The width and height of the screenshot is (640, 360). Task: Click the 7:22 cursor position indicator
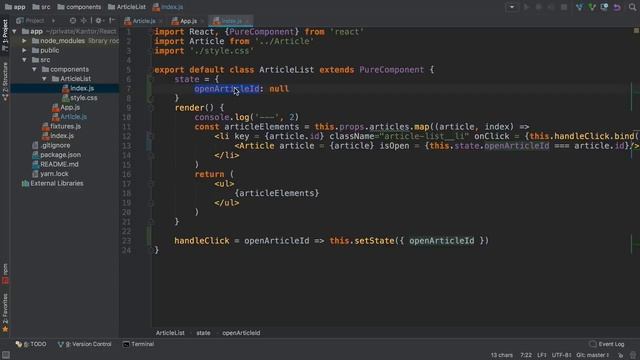click(x=526, y=355)
